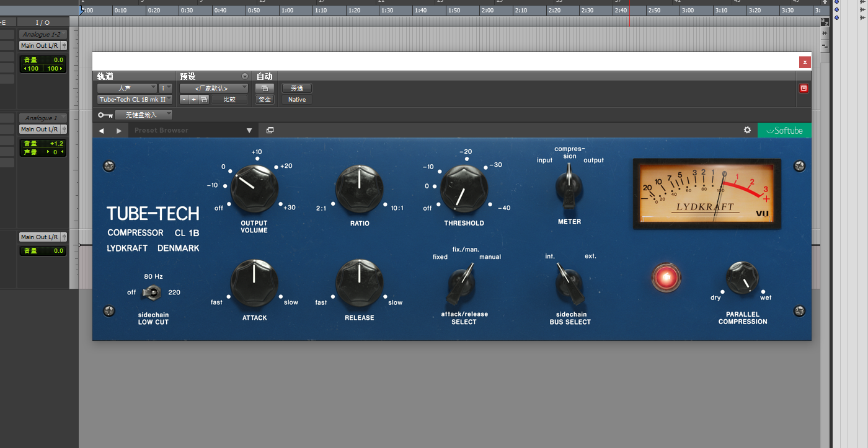Click the 'manual' label of attack/release select
The image size is (868, 448).
[490, 257]
